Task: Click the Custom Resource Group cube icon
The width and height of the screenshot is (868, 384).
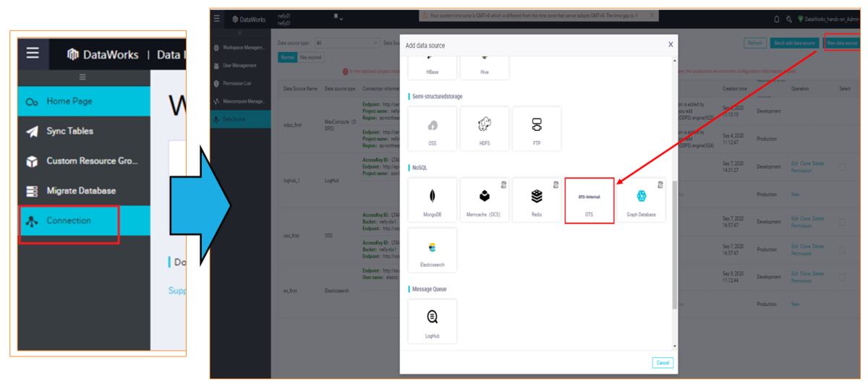Action: [x=32, y=161]
